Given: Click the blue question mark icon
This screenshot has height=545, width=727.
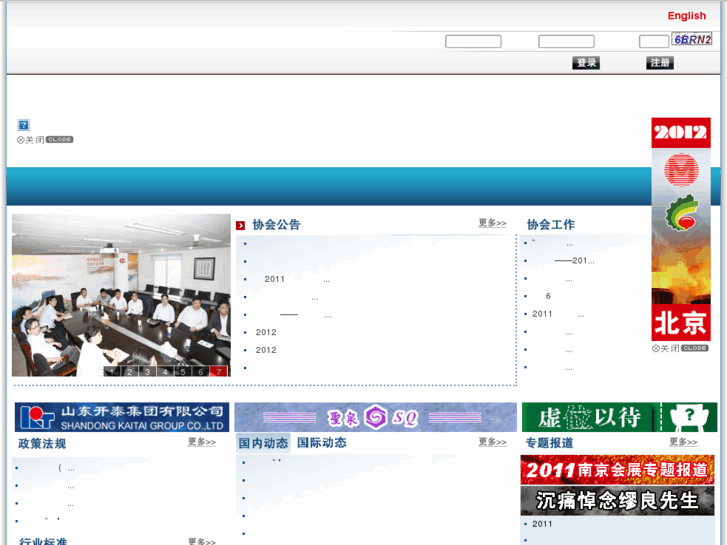Looking at the screenshot, I should tap(24, 125).
